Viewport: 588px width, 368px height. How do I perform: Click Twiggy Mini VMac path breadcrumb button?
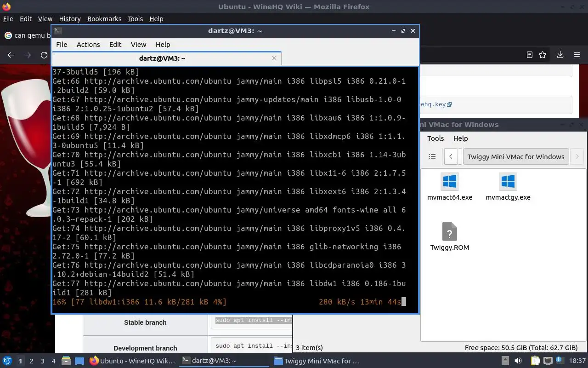tap(516, 156)
